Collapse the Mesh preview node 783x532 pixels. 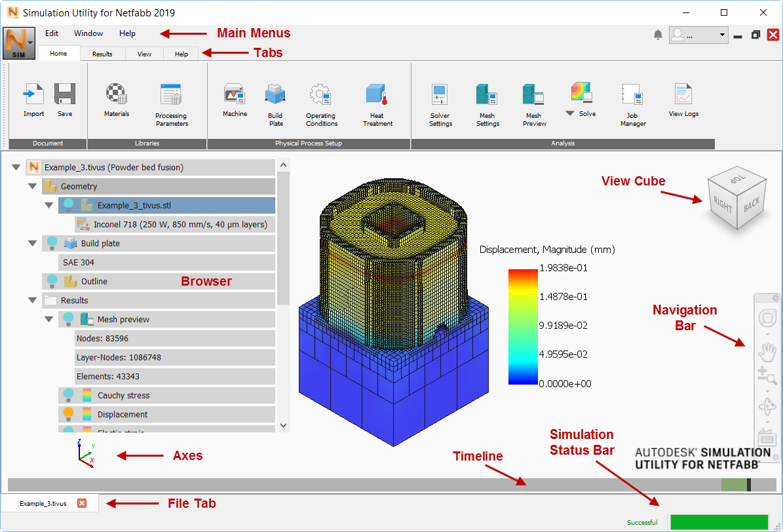pyautogui.click(x=49, y=319)
